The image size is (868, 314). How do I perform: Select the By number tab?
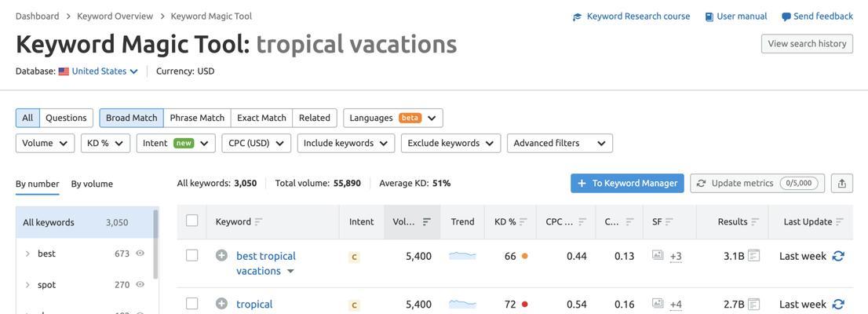click(x=37, y=184)
